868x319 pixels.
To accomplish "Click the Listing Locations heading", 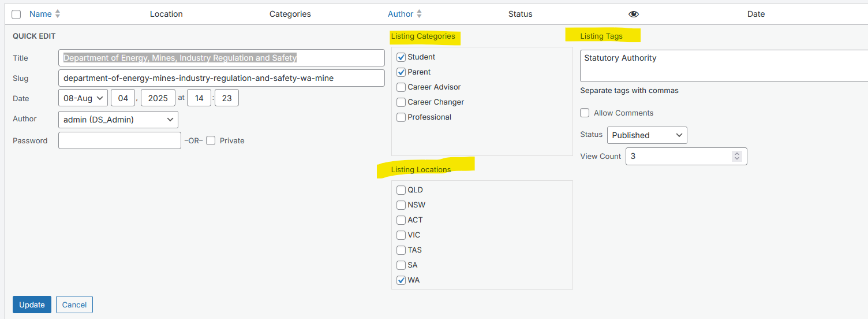I will pyautogui.click(x=421, y=169).
